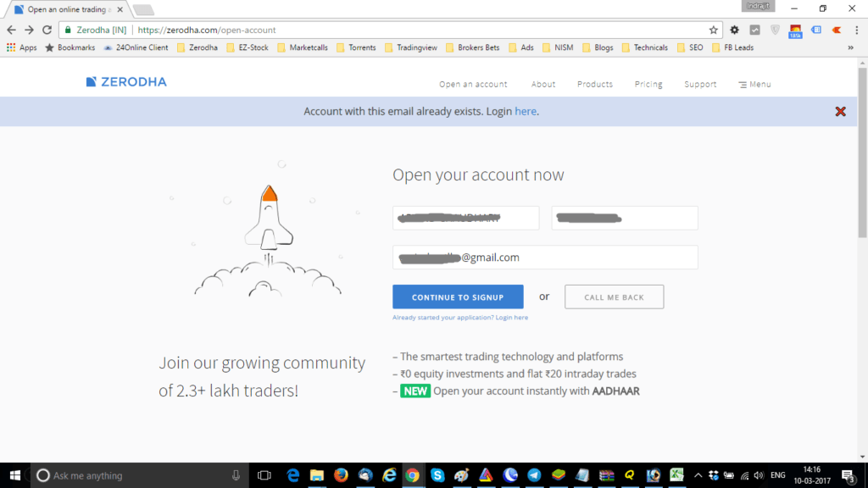Open 24Online Client bookmark
The height and width of the screenshot is (488, 868).
pos(136,47)
